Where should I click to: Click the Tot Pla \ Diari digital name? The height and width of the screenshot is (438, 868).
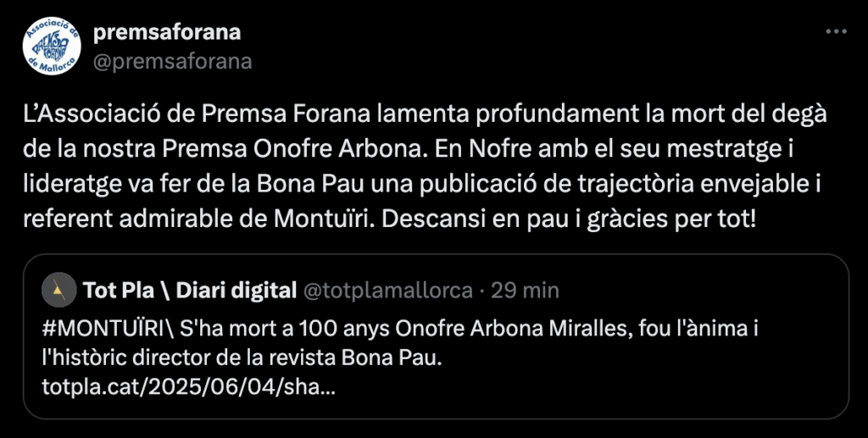(190, 291)
